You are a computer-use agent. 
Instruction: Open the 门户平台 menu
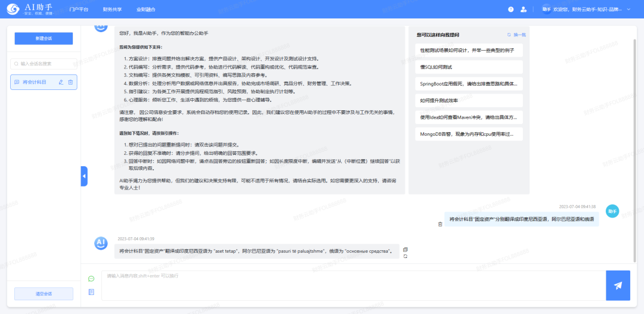coord(79,9)
